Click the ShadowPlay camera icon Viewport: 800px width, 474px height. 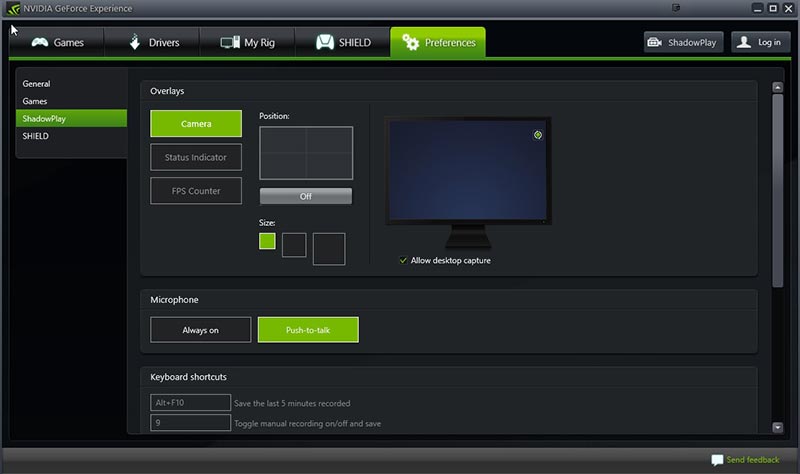click(x=655, y=42)
